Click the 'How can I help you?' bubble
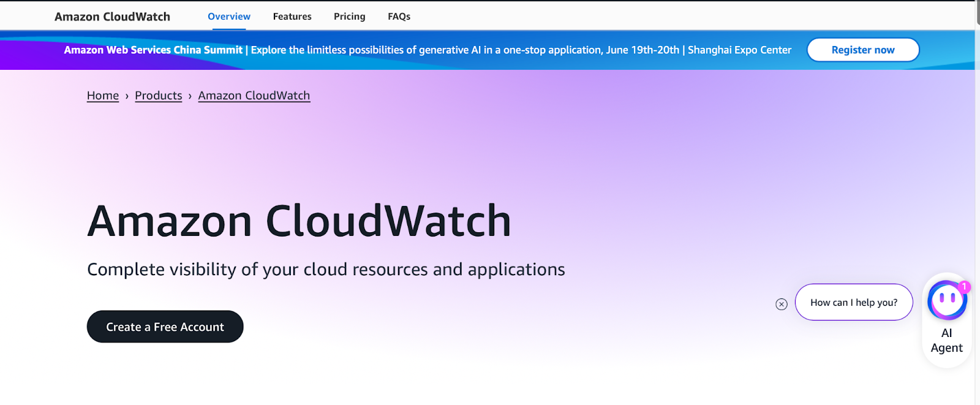The width and height of the screenshot is (980, 405). click(x=854, y=302)
